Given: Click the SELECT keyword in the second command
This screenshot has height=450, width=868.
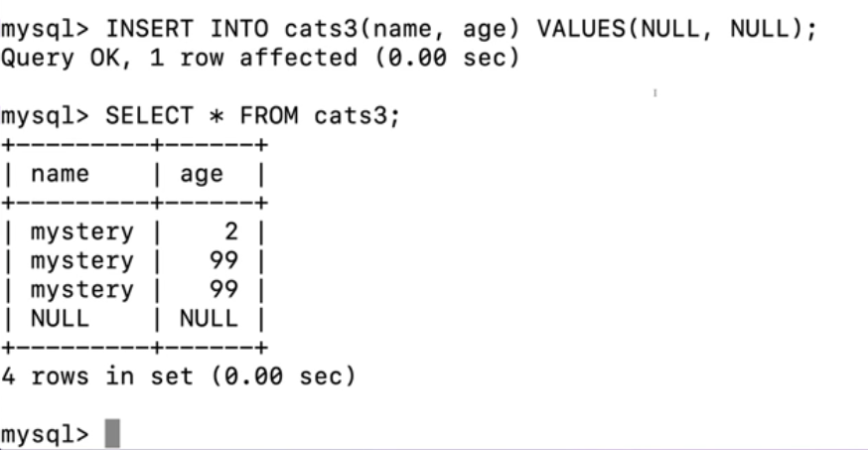Looking at the screenshot, I should [149, 115].
